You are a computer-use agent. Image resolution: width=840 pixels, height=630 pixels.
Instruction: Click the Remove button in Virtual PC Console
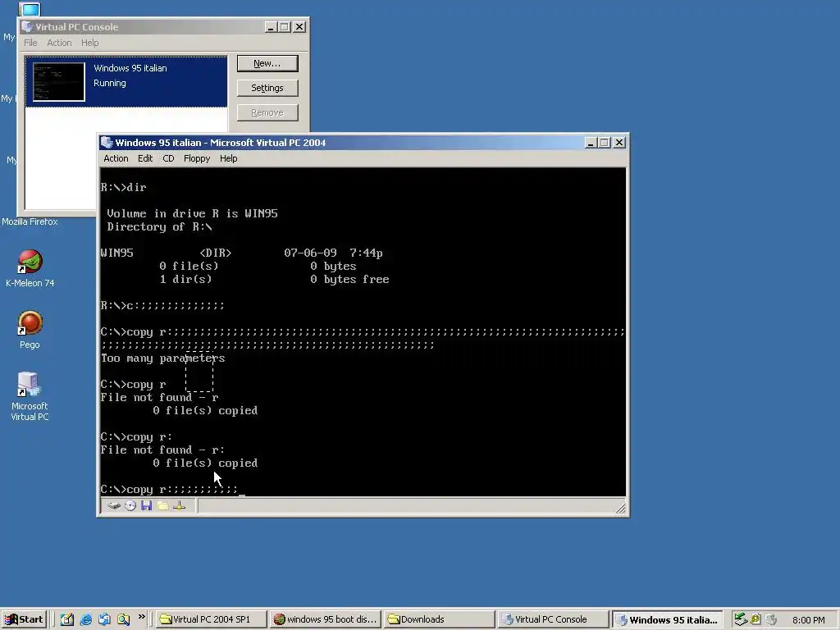267,112
